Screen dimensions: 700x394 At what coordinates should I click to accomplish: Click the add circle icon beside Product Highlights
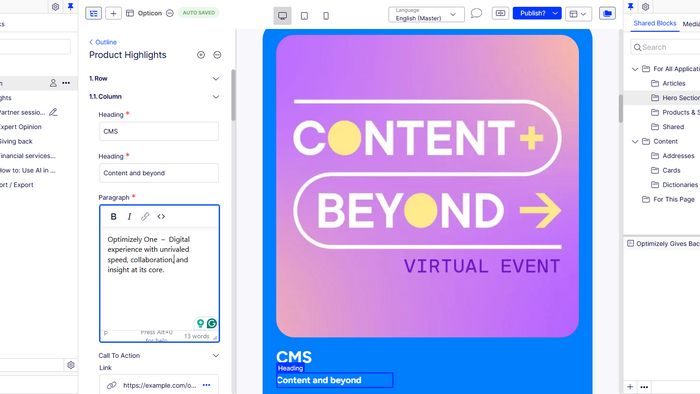tap(201, 55)
